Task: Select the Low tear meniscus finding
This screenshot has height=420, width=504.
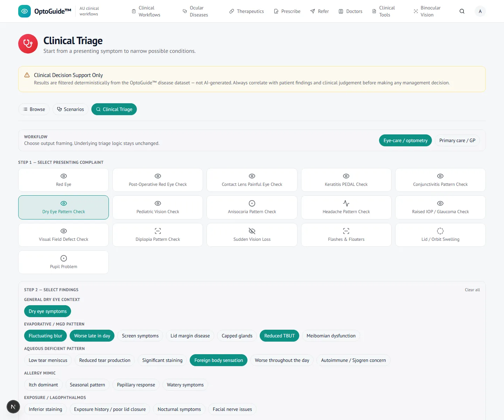Action: 48,360
